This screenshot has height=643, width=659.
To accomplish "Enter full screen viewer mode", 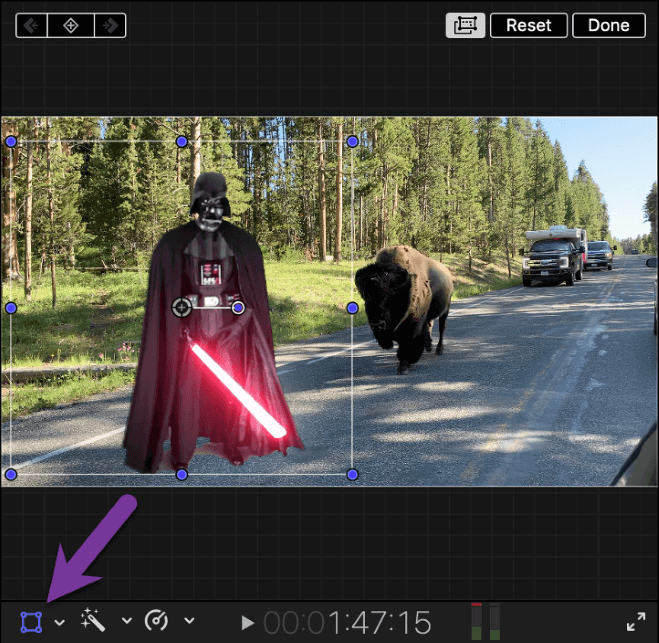I will [x=635, y=621].
